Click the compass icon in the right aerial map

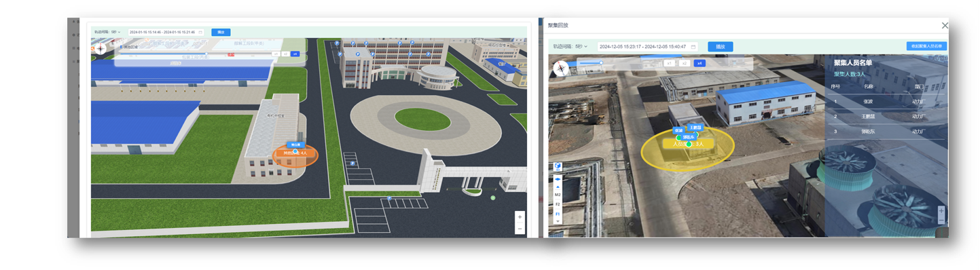coord(561,68)
